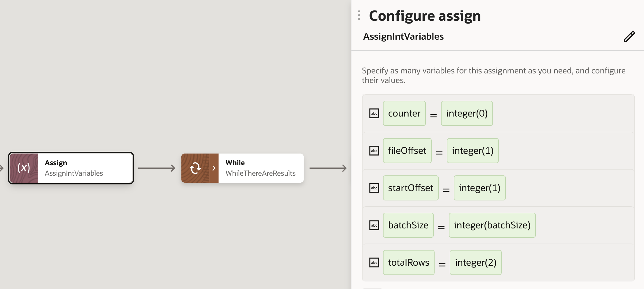The width and height of the screenshot is (644, 289).
Task: Select the startOffset variable name field
Action: point(410,188)
